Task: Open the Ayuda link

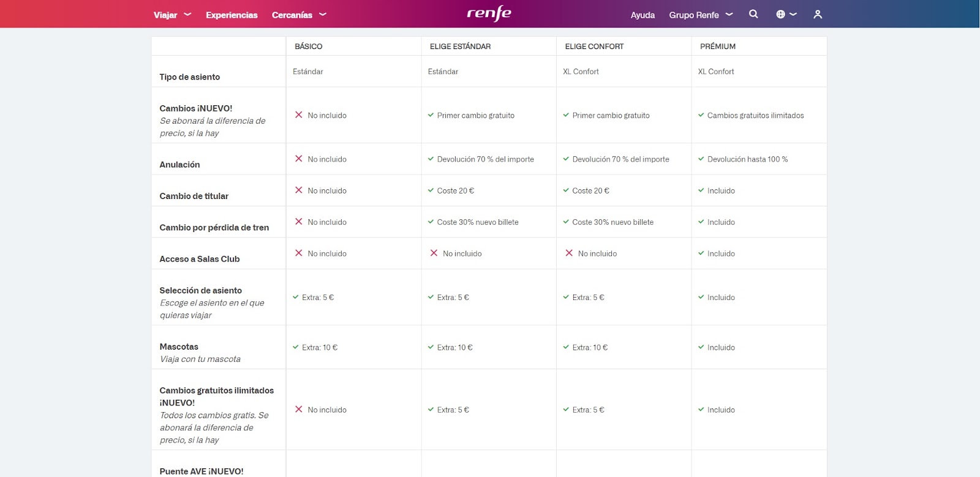Action: tap(643, 15)
